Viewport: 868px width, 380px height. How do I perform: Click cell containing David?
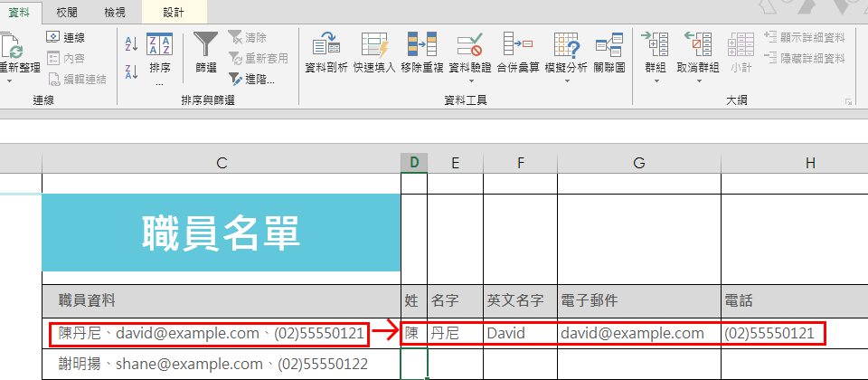[521, 333]
